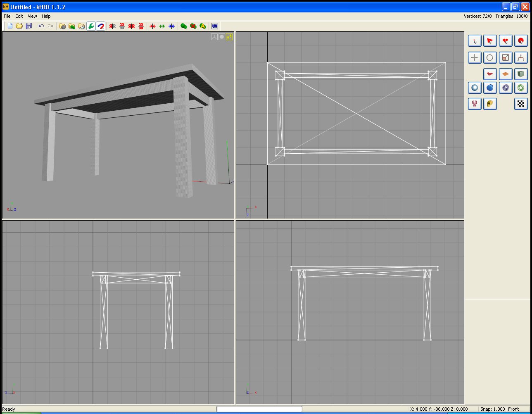This screenshot has height=414, width=532.
Task: Click the top view wireframe viewport
Action: click(350, 125)
